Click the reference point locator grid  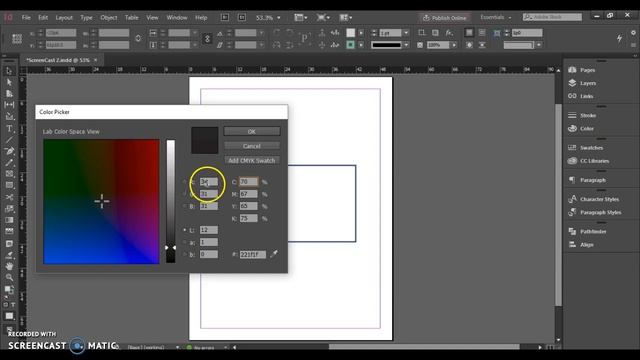(17, 39)
